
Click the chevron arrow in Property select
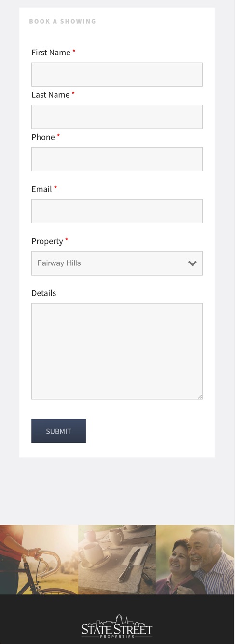[193, 263]
